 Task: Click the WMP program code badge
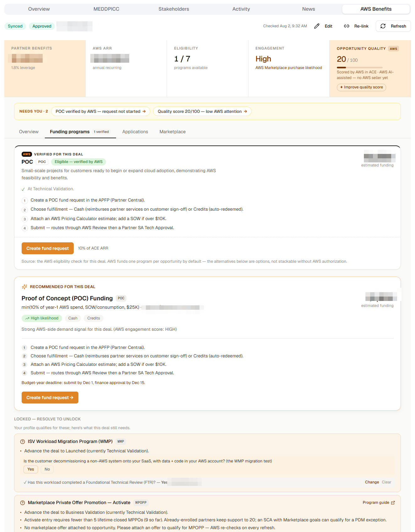tap(121, 441)
